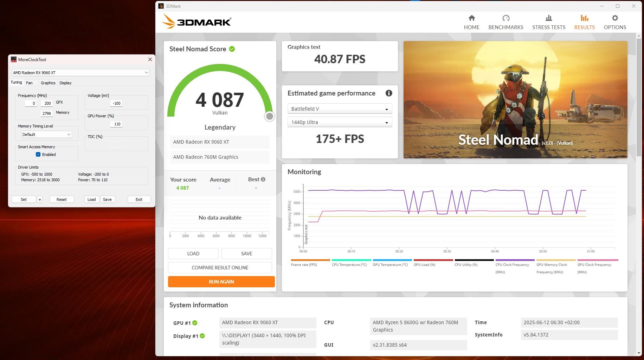Click Reset button in MoreClockTool

(x=62, y=199)
